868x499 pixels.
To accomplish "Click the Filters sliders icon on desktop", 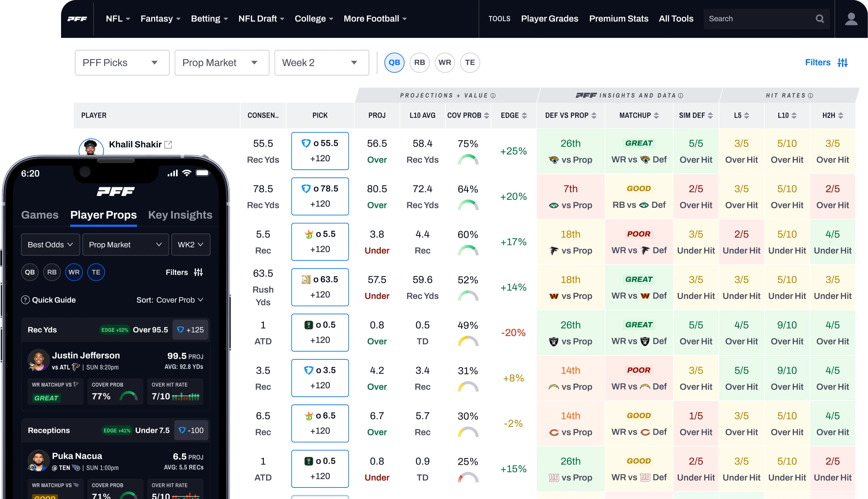I will (843, 63).
